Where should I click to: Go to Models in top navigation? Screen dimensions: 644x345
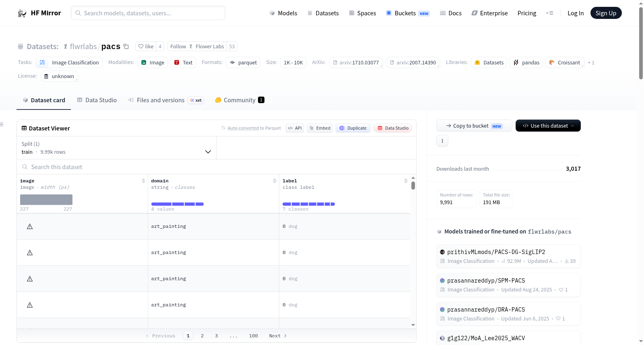283,13
